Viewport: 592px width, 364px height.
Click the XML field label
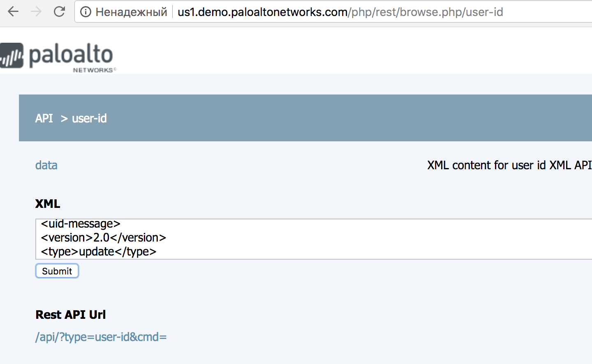(x=48, y=204)
